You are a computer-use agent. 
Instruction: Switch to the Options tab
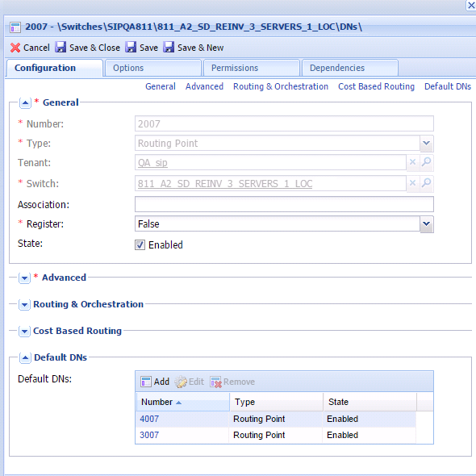click(x=152, y=68)
